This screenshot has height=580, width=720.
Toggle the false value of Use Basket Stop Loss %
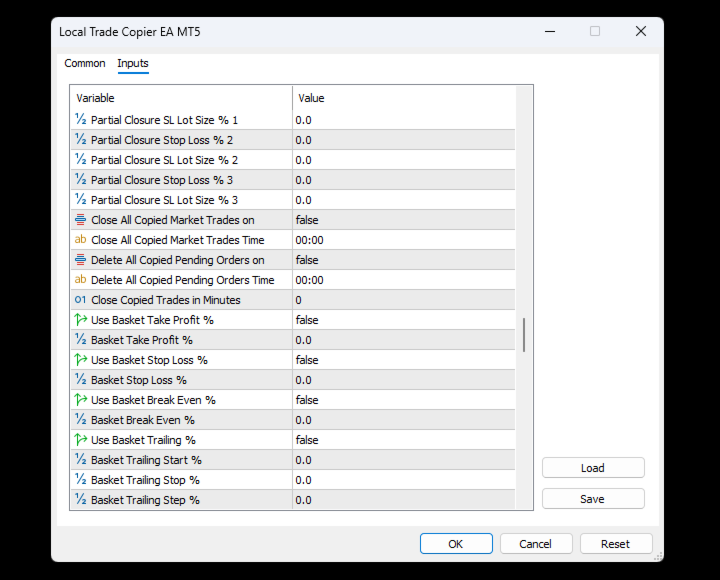coord(404,360)
